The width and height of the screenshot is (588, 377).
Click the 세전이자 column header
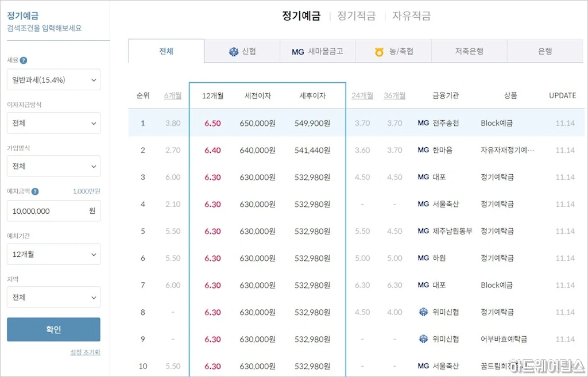[x=258, y=96]
